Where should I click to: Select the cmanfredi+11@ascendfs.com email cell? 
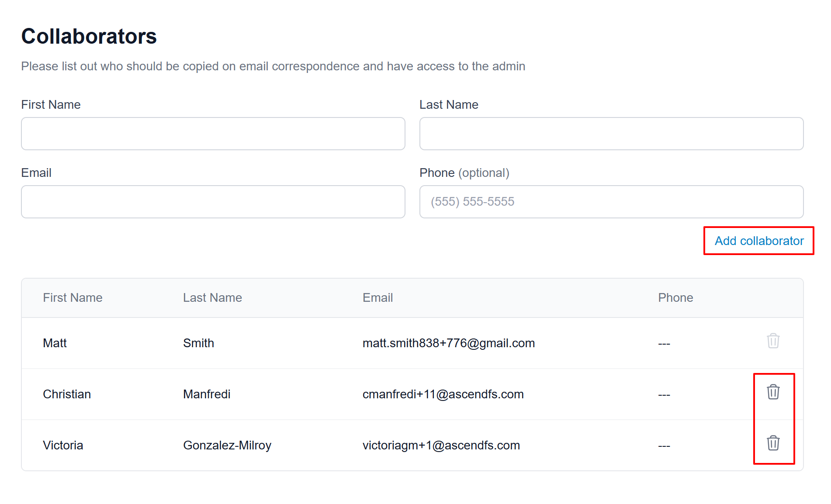click(443, 394)
